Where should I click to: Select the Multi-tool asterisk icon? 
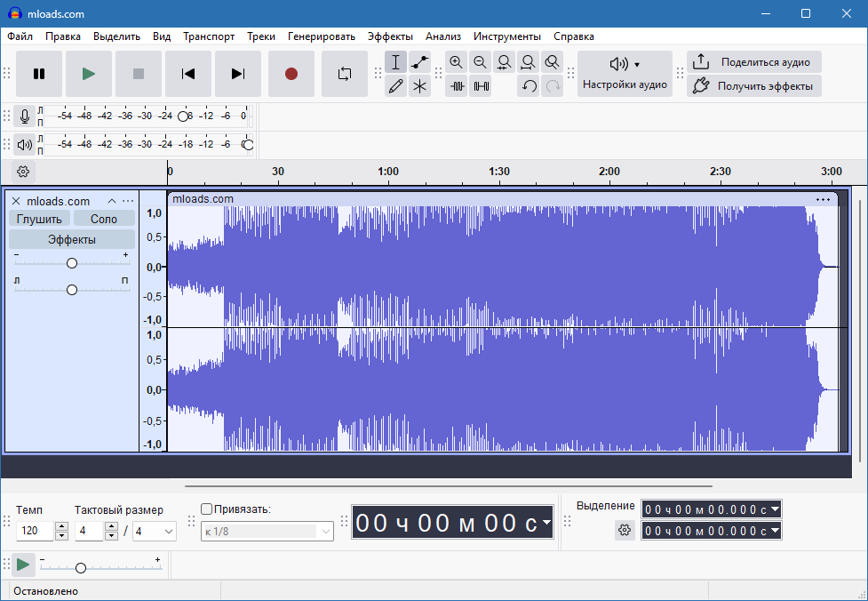(419, 86)
